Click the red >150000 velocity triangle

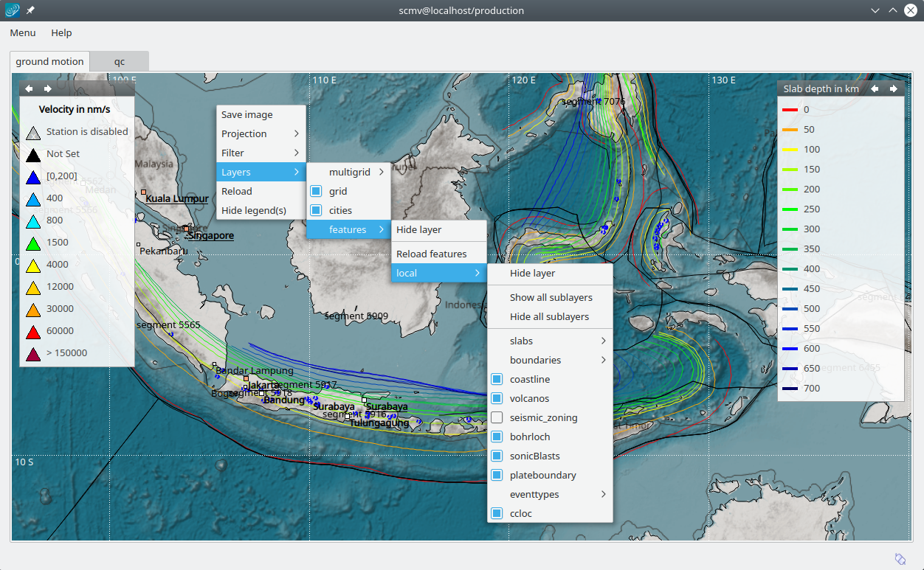[33, 353]
